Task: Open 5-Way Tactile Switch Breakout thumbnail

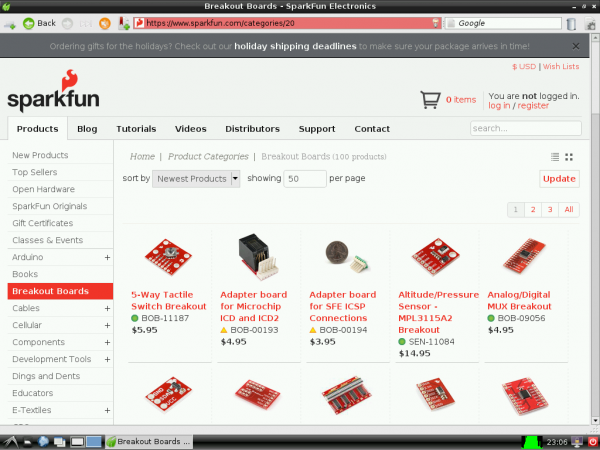Action: click(x=168, y=257)
